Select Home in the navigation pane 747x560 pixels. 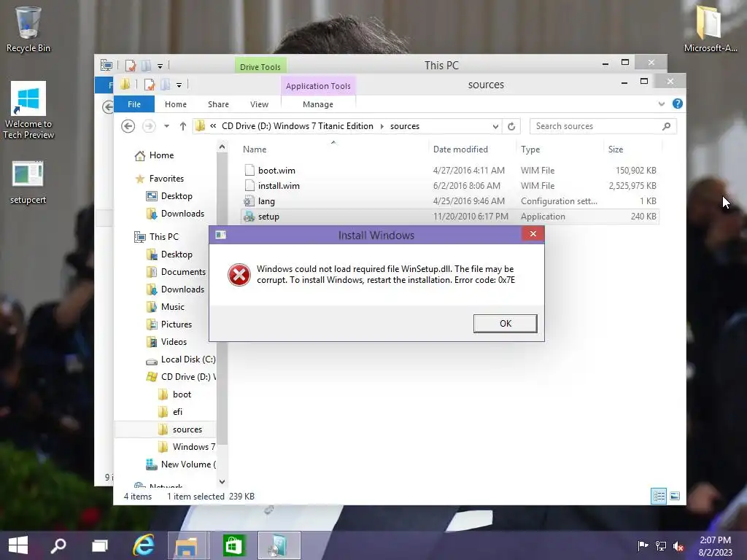[161, 155]
